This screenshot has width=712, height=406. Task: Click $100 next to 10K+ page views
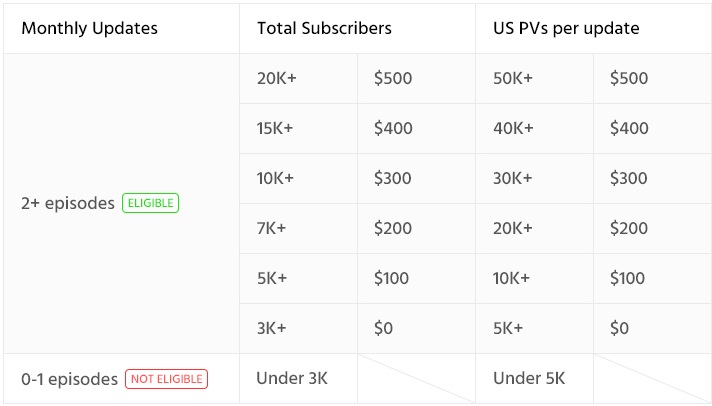tap(628, 278)
